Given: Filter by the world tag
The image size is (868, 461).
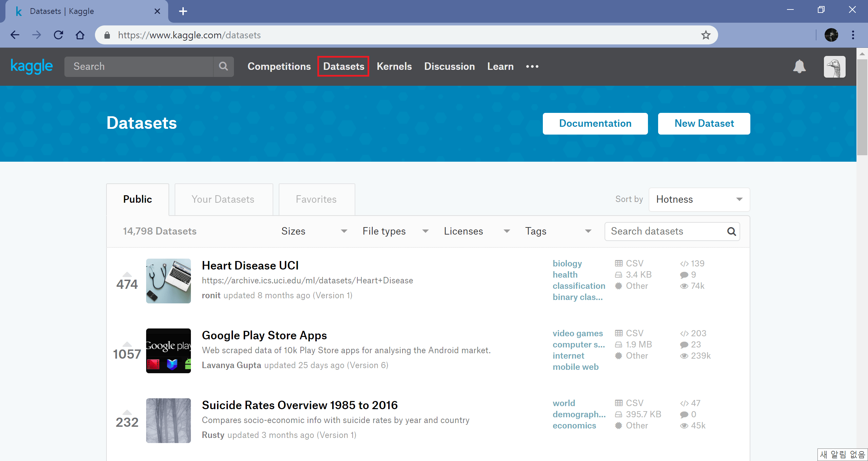Looking at the screenshot, I should tap(564, 403).
